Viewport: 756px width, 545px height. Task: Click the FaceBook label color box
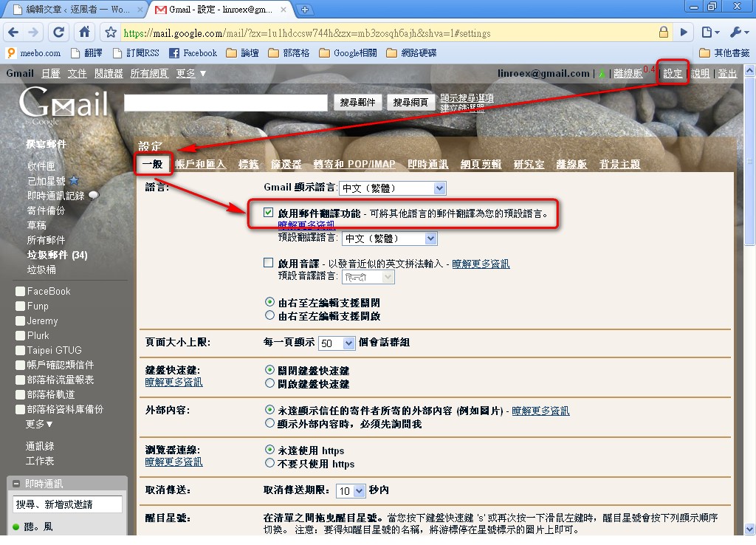(x=20, y=291)
